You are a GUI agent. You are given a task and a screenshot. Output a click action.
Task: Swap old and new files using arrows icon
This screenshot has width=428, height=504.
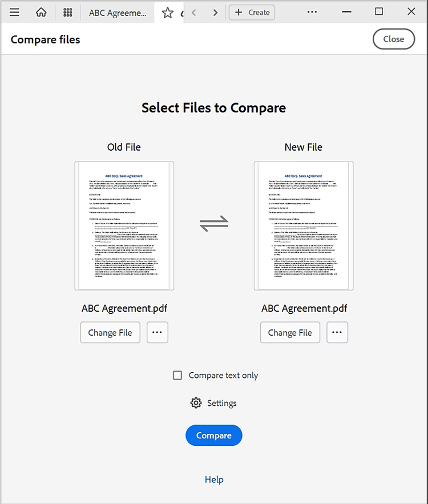(x=213, y=224)
